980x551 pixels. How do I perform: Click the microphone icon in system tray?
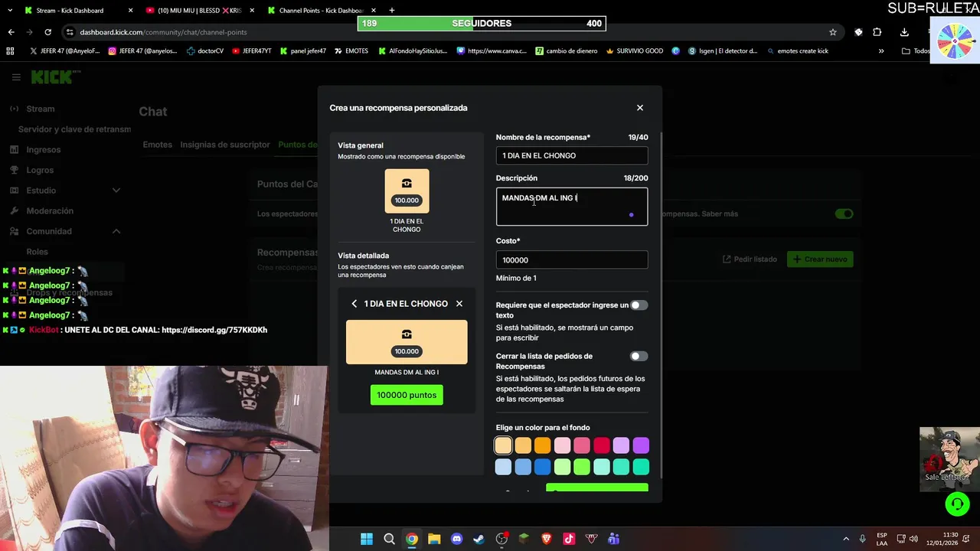(862, 539)
